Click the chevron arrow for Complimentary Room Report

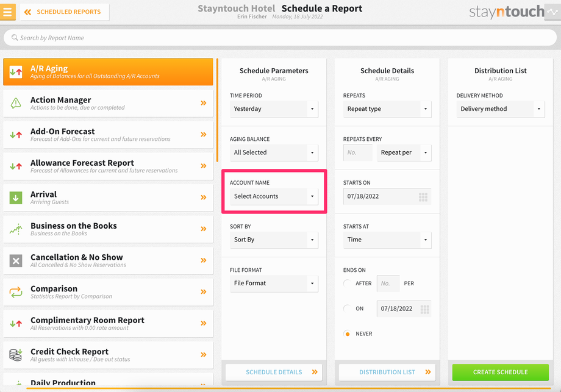tap(204, 323)
